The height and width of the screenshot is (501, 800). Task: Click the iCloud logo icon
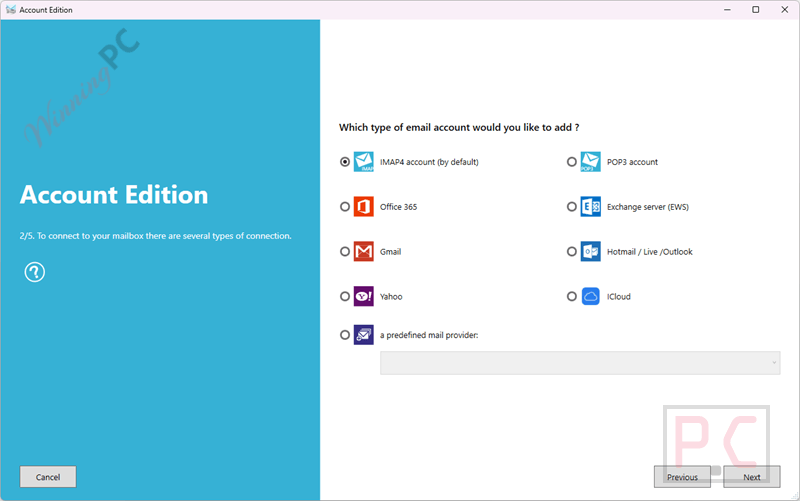coord(590,296)
